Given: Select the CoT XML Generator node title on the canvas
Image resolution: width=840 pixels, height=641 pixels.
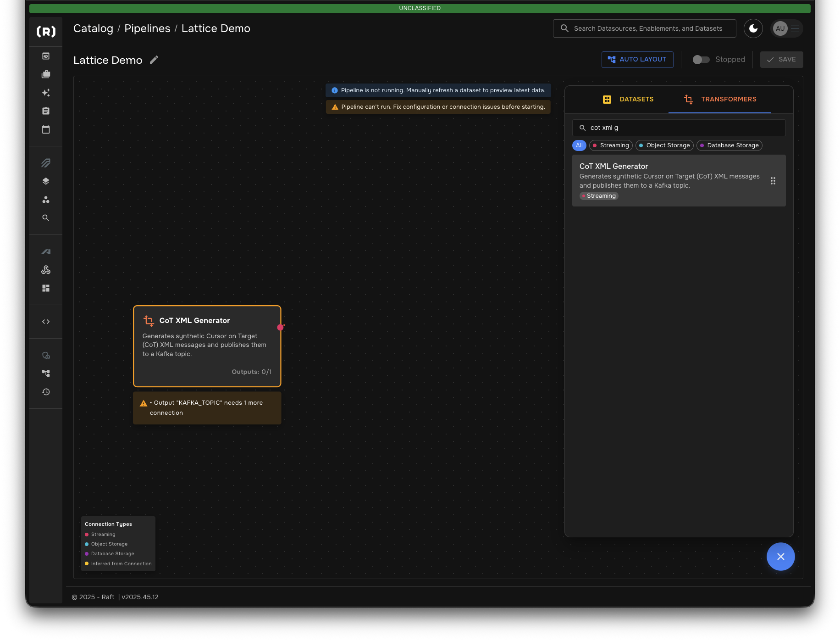Looking at the screenshot, I should (x=194, y=321).
